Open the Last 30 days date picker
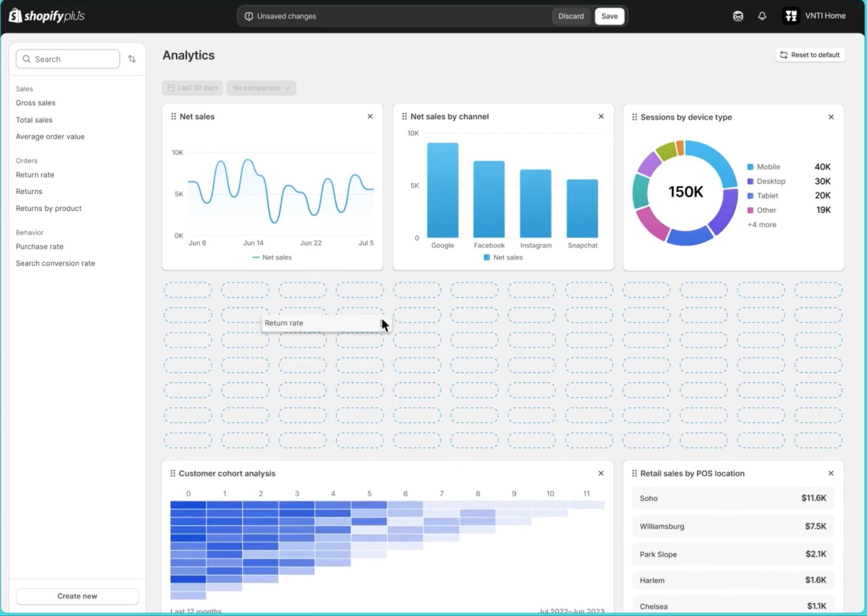 pos(193,88)
